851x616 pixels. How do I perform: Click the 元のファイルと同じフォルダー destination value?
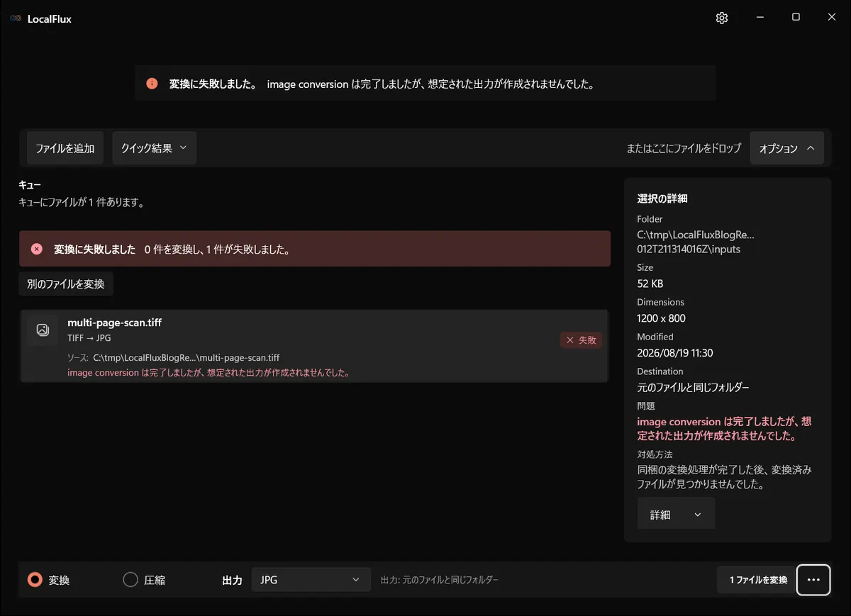[694, 388]
